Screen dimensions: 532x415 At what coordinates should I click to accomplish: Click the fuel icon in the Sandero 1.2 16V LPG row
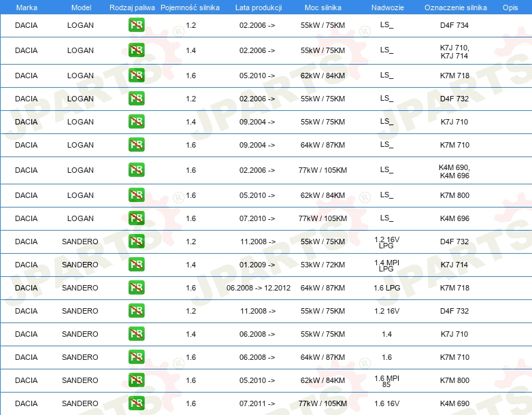136,241
